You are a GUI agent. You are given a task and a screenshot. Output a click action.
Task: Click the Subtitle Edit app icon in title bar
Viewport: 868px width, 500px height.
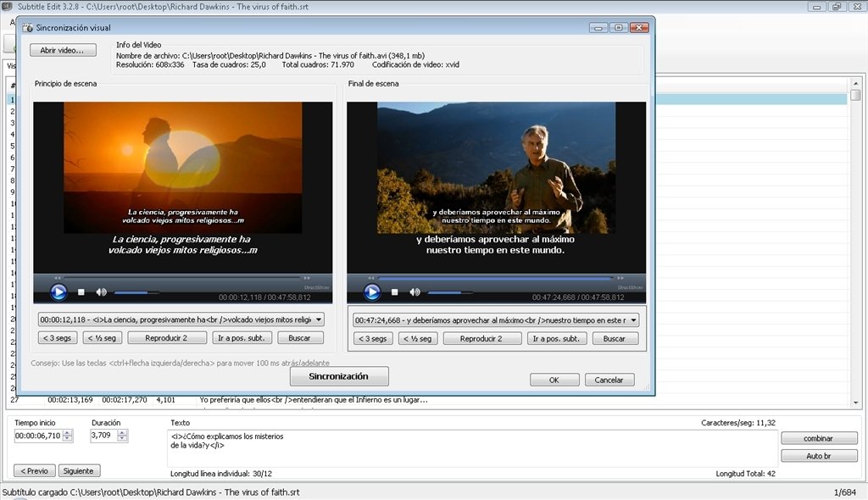point(7,7)
